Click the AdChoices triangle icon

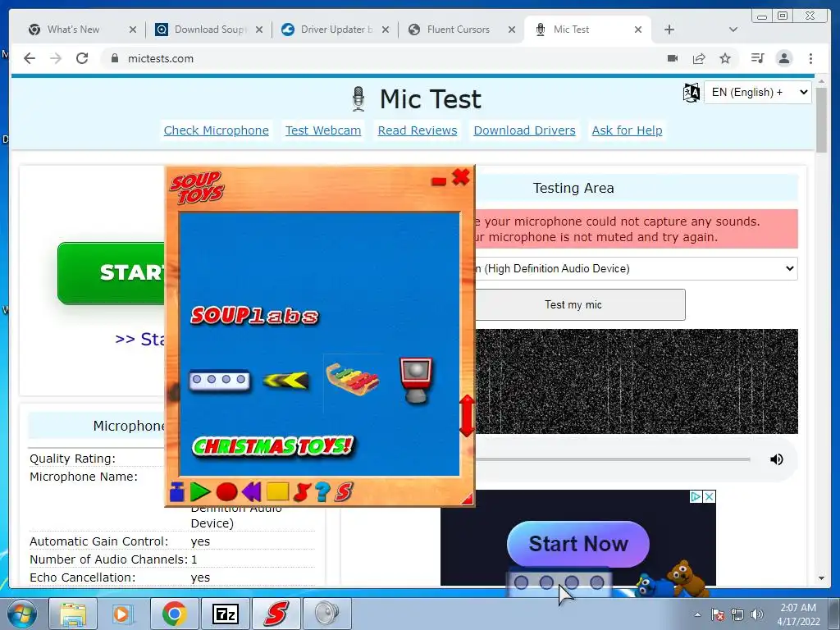click(696, 496)
